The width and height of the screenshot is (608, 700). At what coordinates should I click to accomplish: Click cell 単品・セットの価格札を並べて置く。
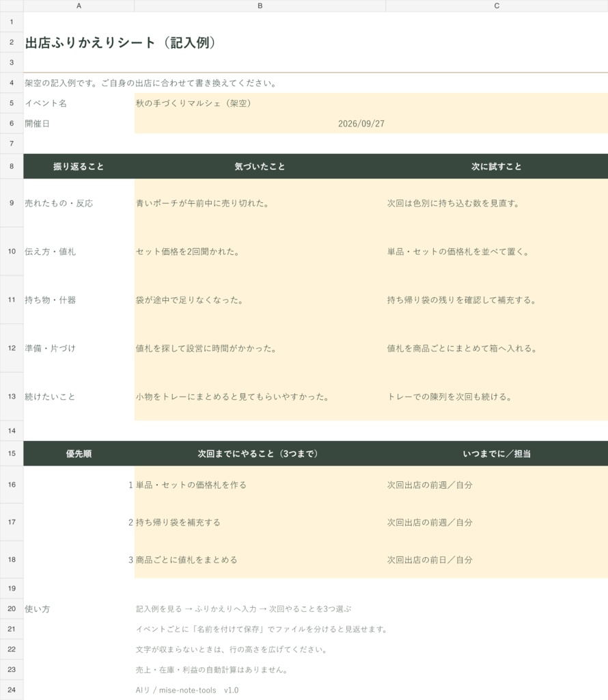[497, 252]
